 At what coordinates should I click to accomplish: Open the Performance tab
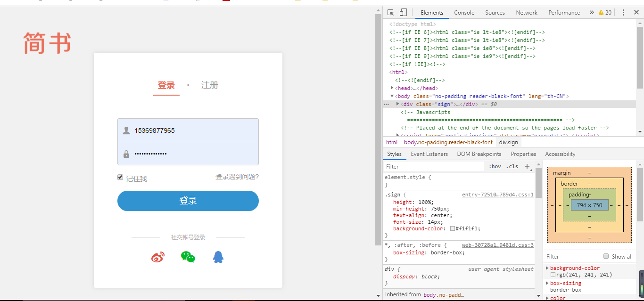click(564, 13)
